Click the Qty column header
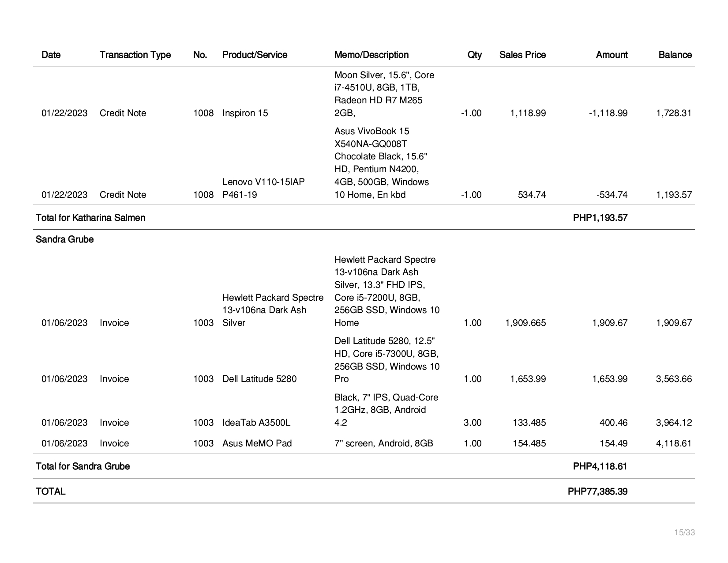Viewport: 728px width, 563px height. click(x=475, y=55)
